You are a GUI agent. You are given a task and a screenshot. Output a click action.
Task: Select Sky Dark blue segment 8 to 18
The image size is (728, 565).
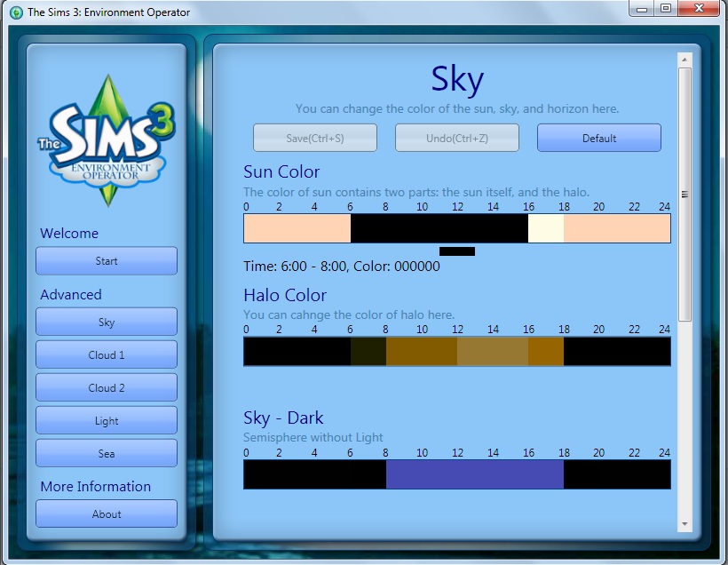tap(475, 474)
